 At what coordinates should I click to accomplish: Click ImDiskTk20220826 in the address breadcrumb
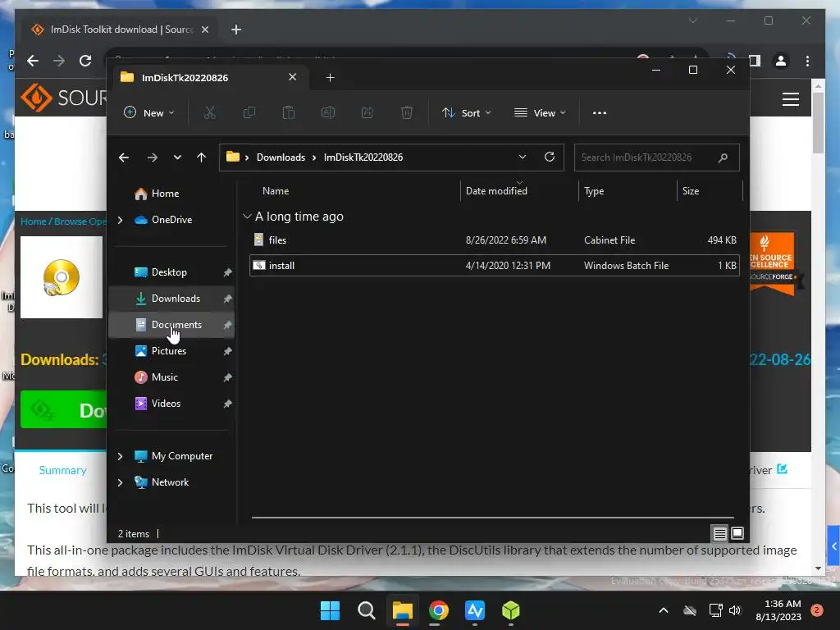(363, 157)
